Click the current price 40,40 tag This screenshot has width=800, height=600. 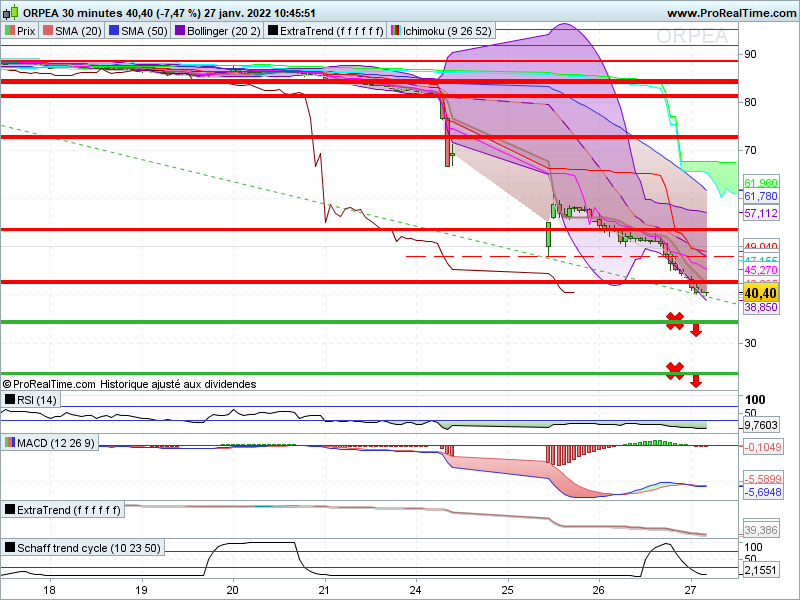(760, 293)
